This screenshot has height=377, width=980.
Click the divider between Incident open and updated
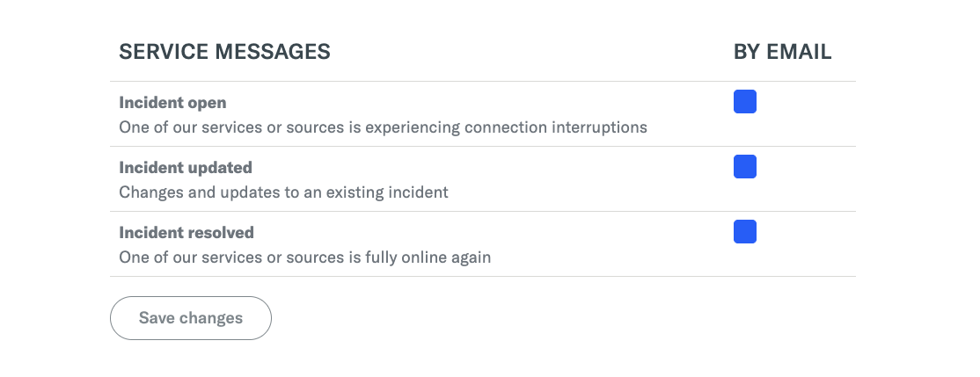pyautogui.click(x=482, y=147)
